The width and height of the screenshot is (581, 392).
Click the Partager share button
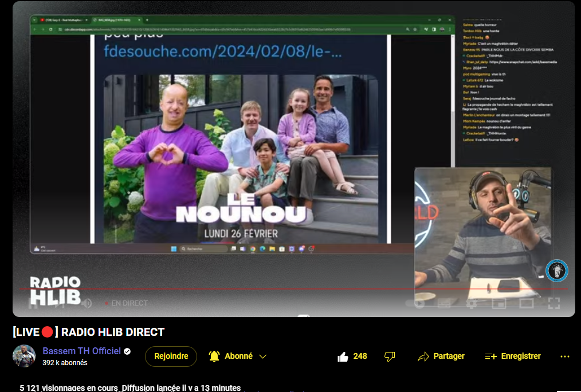tap(441, 356)
